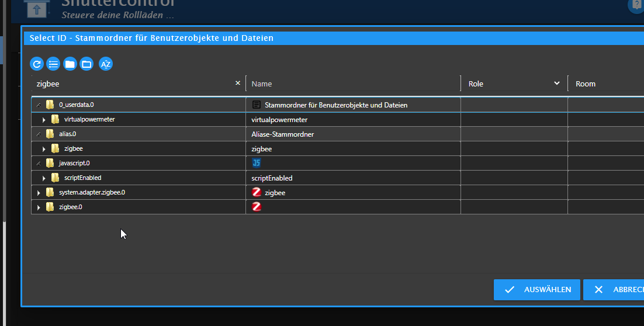Click the Zigbee logo in zigbee.0 row
The width and height of the screenshot is (644, 326).
[x=257, y=206]
